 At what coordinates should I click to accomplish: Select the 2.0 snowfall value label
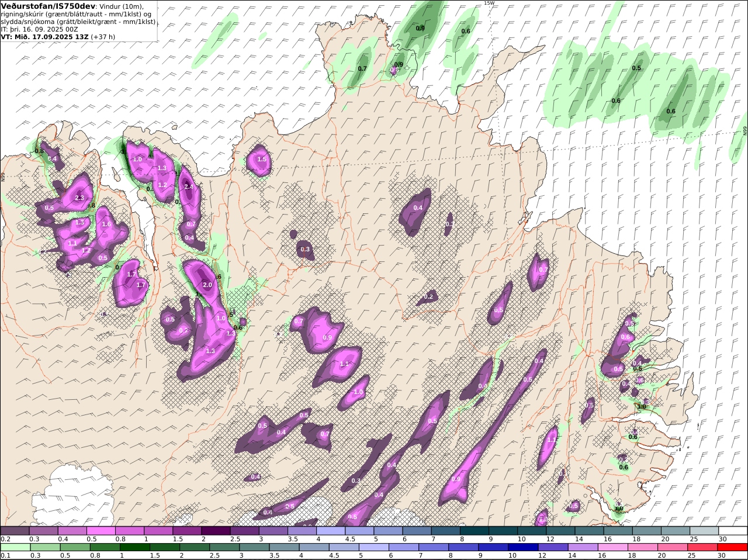click(207, 285)
